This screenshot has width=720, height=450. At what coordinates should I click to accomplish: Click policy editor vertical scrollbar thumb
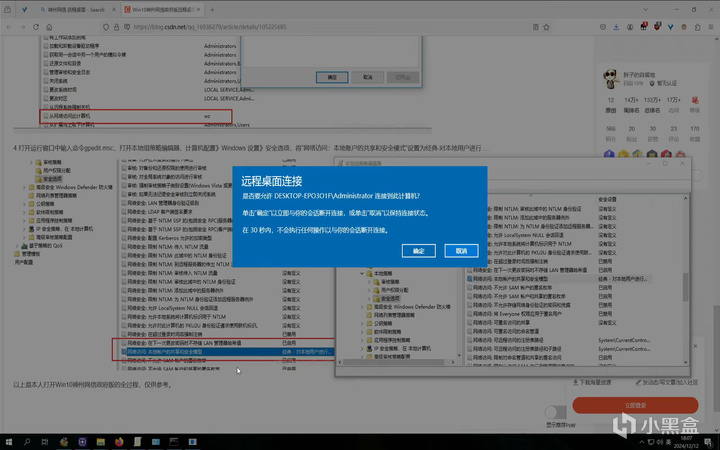[x=686, y=287]
